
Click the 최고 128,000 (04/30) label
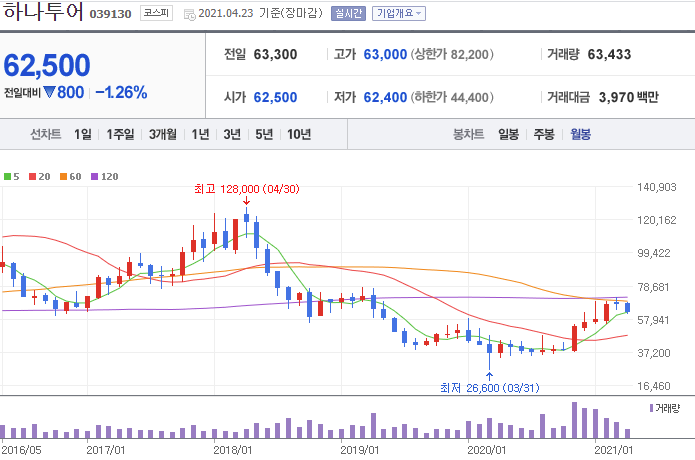[247, 189]
